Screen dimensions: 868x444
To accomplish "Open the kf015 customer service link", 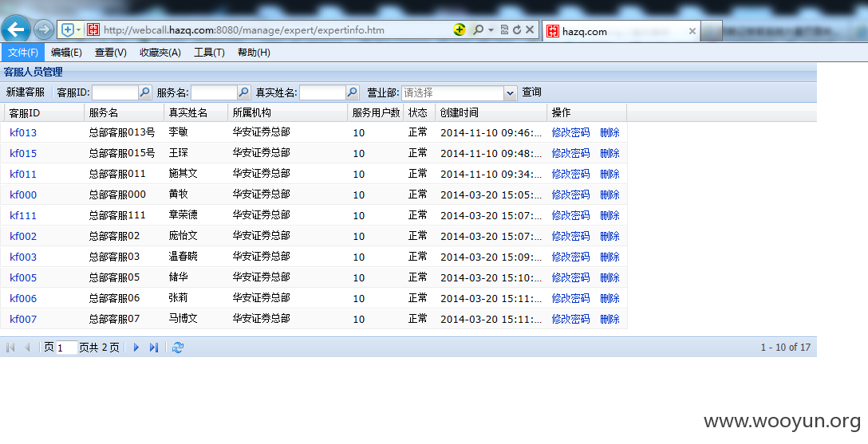I will coord(23,153).
